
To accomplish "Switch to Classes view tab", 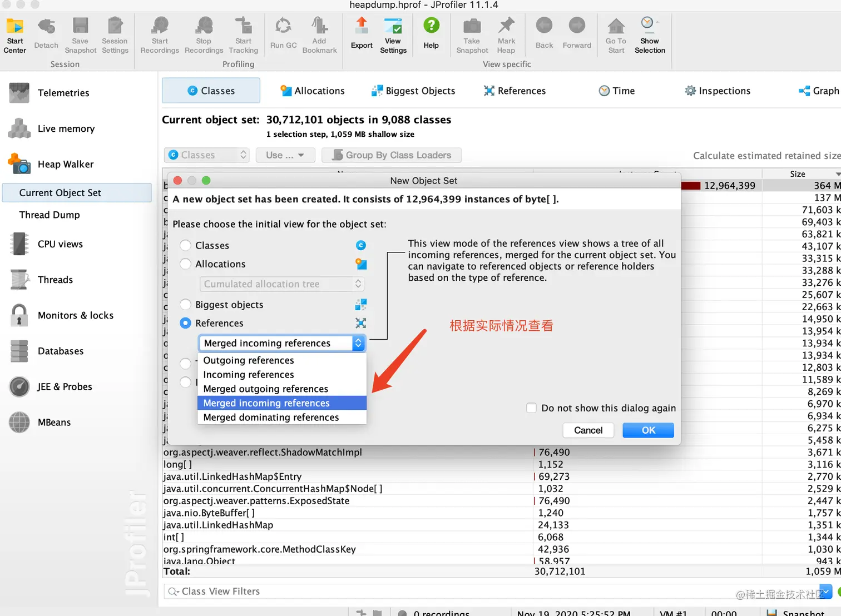I will click(x=211, y=91).
